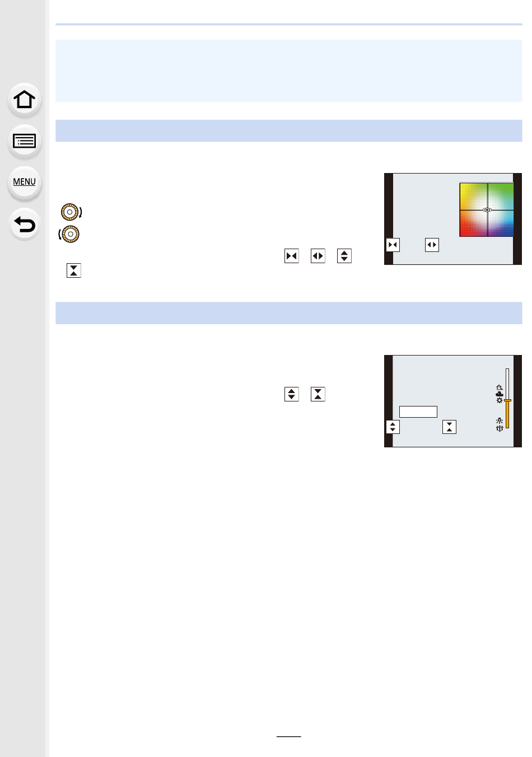Return to previous page with back arrow
The height and width of the screenshot is (757, 532).
click(x=24, y=225)
